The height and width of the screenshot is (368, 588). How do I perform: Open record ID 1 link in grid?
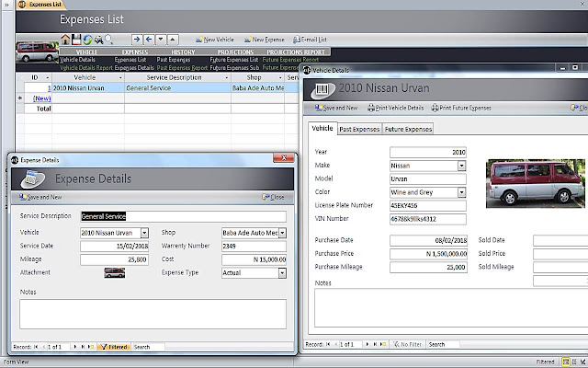[x=49, y=88]
